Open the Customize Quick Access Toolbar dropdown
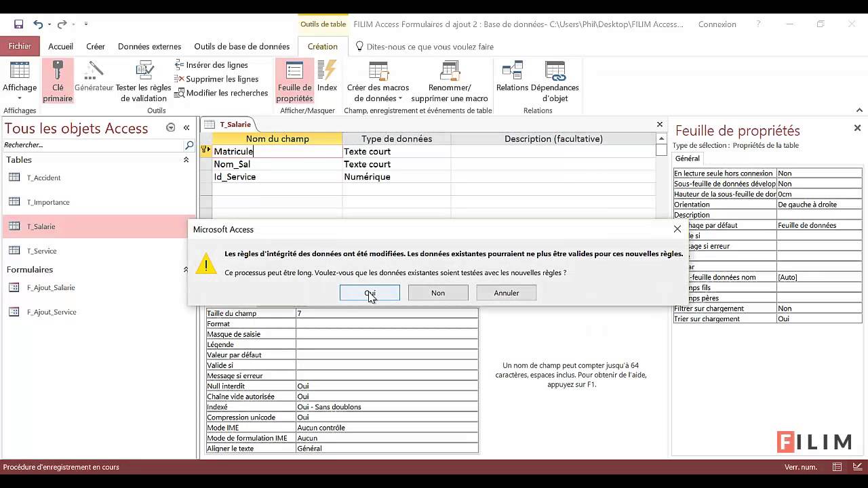 pyautogui.click(x=86, y=24)
